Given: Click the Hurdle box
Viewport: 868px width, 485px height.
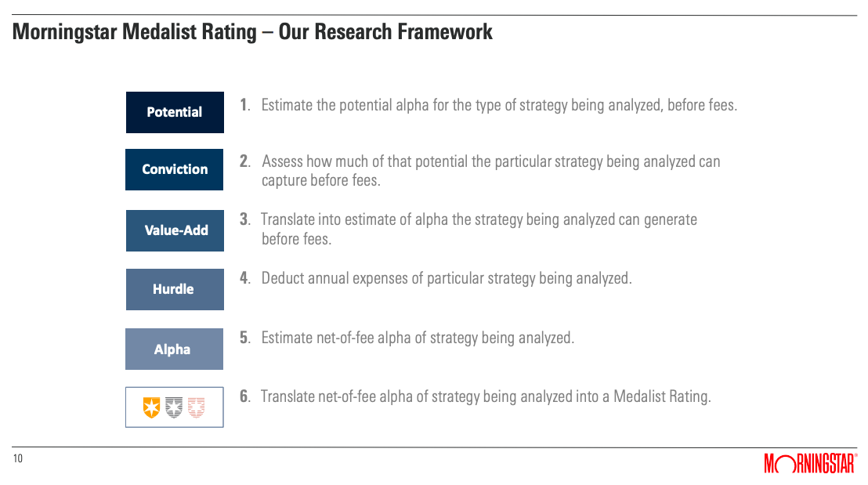Looking at the screenshot, I should click(175, 290).
